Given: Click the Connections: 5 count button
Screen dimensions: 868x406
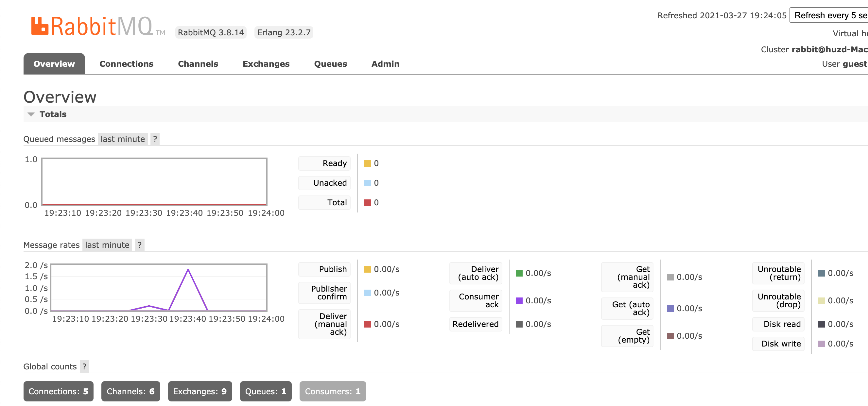Looking at the screenshot, I should point(58,391).
